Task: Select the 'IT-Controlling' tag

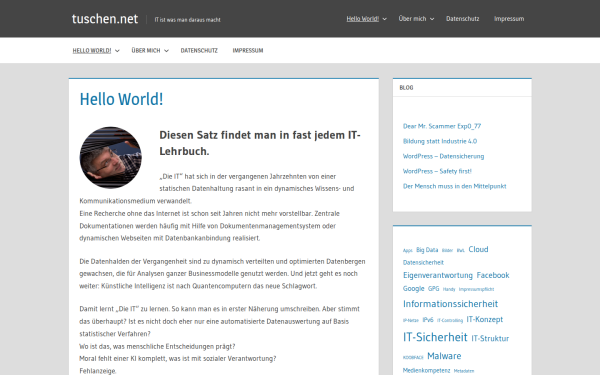Action: pyautogui.click(x=450, y=320)
